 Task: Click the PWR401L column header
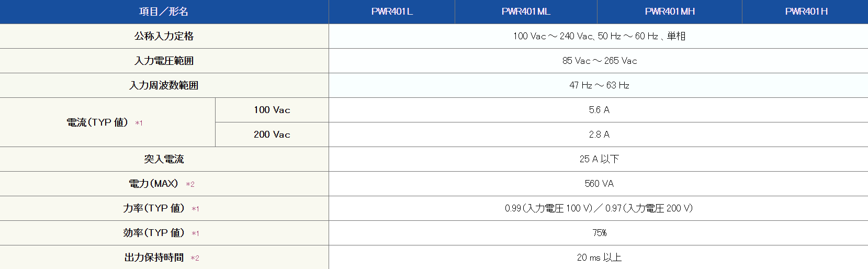pos(392,12)
